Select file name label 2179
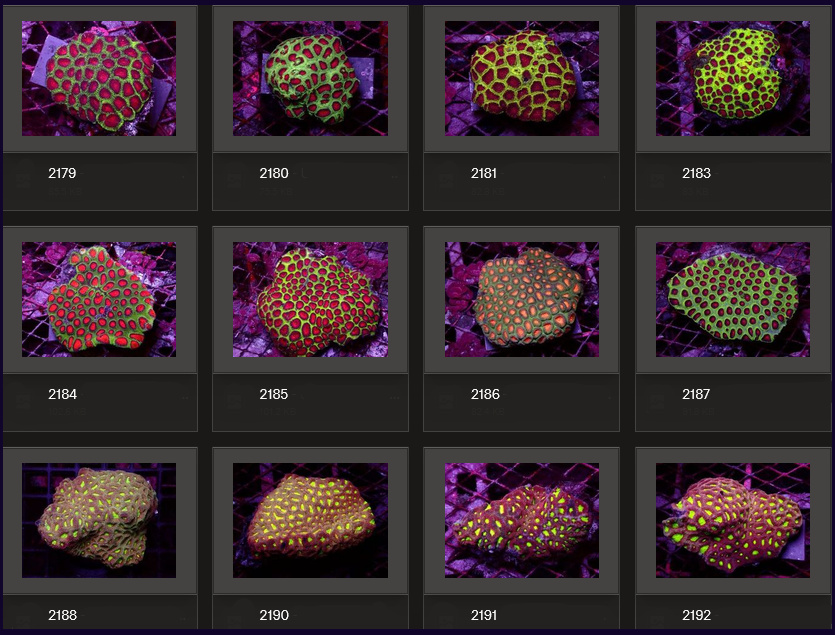835x635 pixels. [x=62, y=173]
